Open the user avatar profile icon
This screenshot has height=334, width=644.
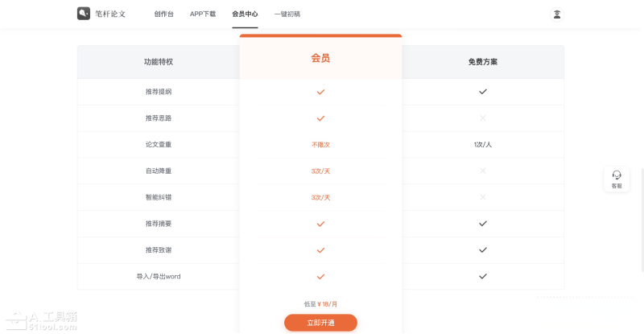(x=556, y=14)
